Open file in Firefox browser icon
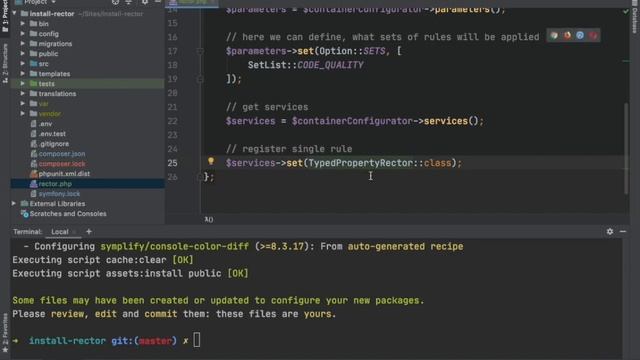The image size is (640, 360). [567, 36]
